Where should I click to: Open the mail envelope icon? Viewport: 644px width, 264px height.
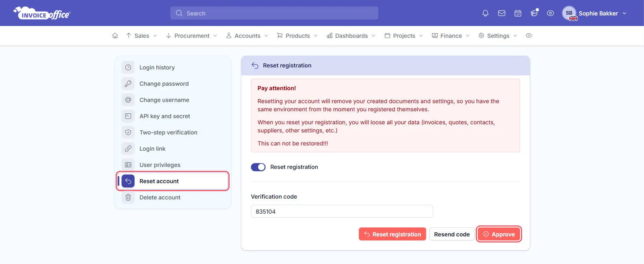pyautogui.click(x=502, y=13)
